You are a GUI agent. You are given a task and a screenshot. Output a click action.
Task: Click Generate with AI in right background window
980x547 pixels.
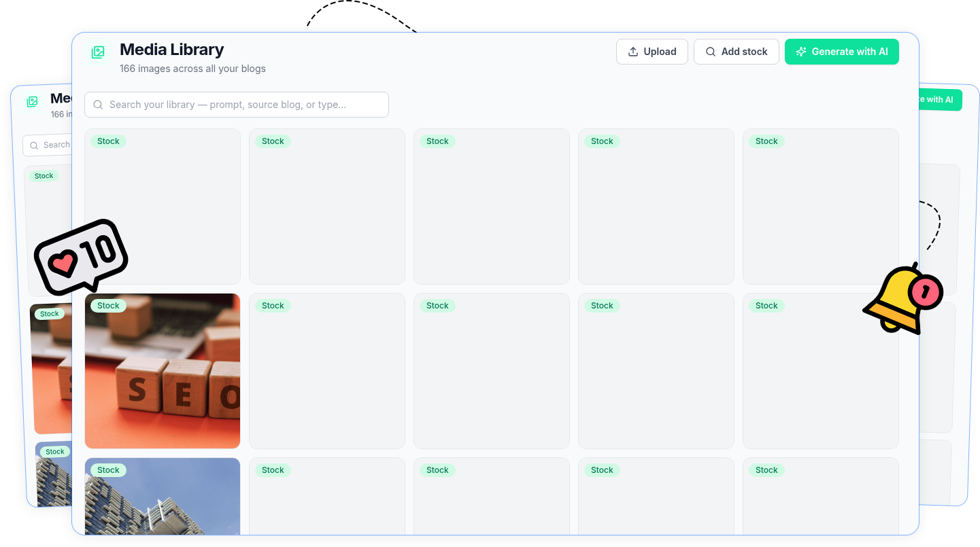click(941, 100)
